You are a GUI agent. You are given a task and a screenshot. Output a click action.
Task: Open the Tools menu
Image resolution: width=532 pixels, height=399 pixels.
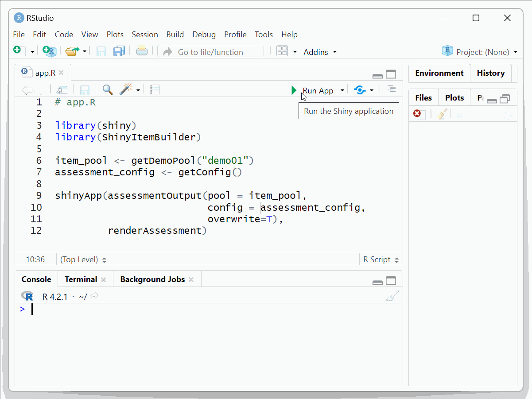coord(264,35)
